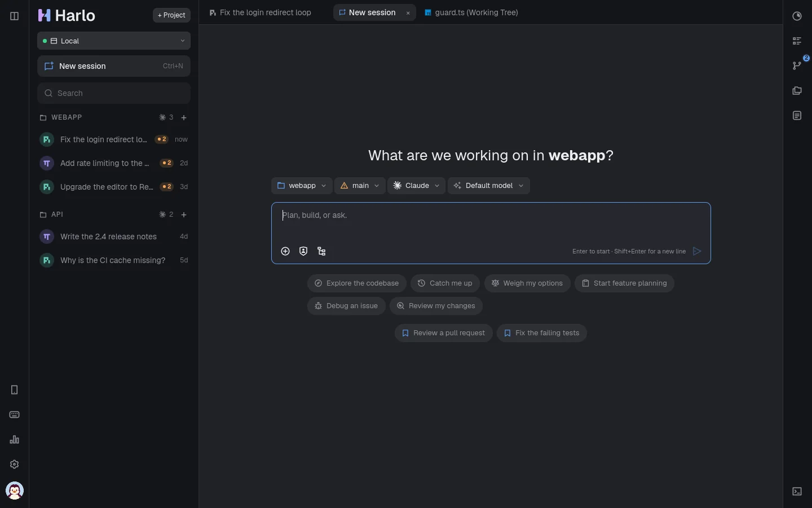This screenshot has height=508, width=812.
Task: Choose the Fix the failing tests suggestion
Action: pos(541,333)
